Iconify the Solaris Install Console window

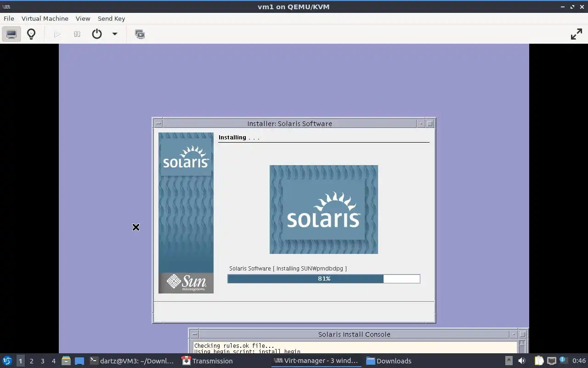(514, 334)
